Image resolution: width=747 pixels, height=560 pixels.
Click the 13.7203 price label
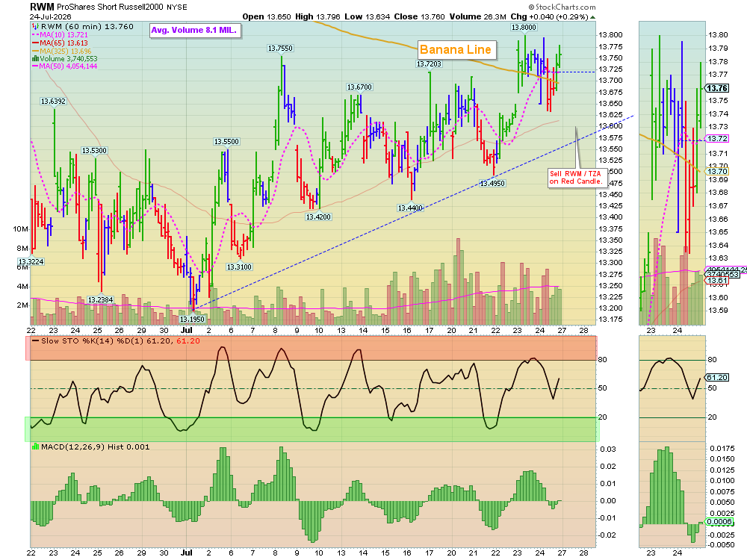429,63
